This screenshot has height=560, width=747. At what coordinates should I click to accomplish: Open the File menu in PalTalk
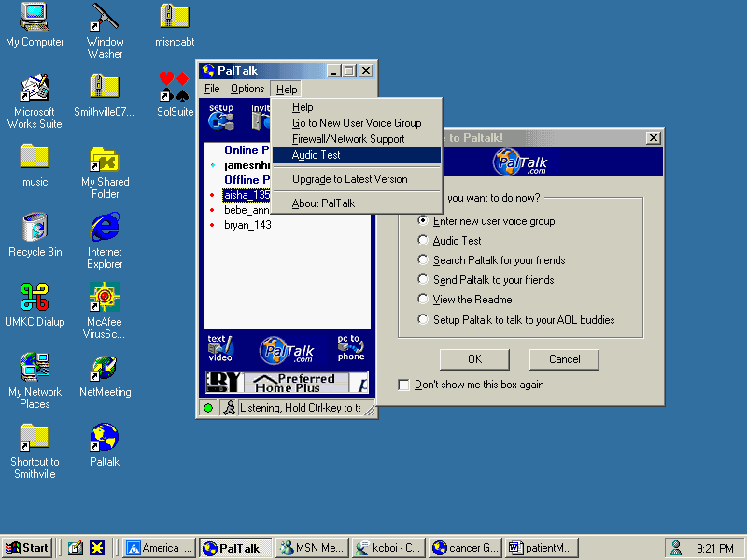pos(212,89)
